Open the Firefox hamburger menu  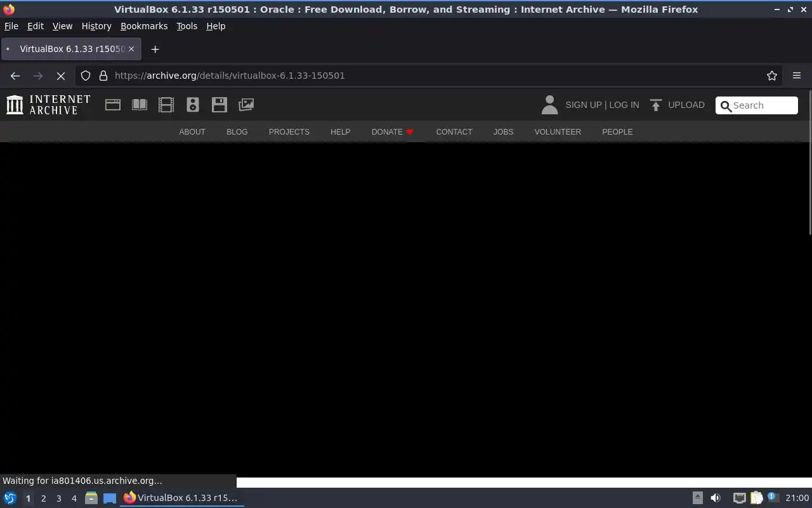(x=797, y=76)
